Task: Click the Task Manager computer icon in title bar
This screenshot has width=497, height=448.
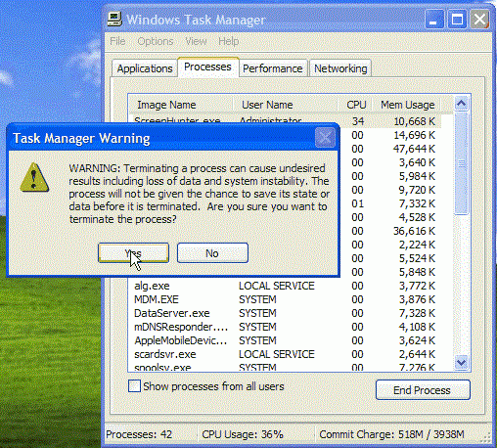Action: pos(114,20)
